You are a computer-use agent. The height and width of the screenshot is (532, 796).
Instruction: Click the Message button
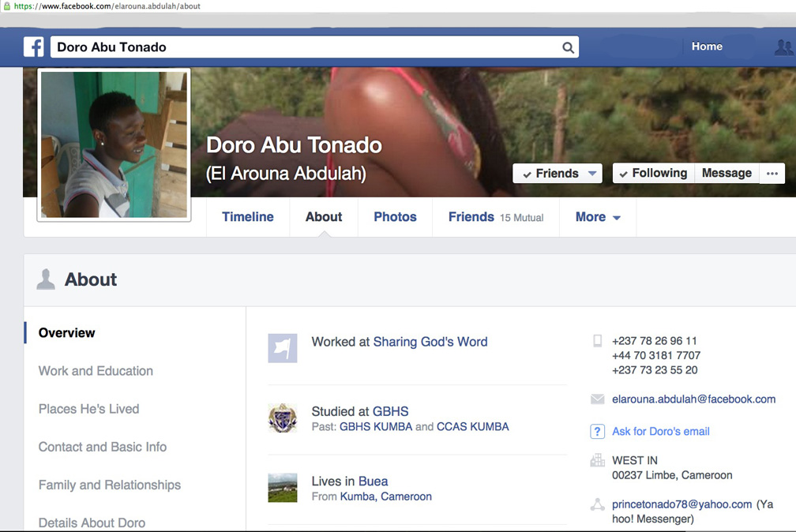coord(727,174)
